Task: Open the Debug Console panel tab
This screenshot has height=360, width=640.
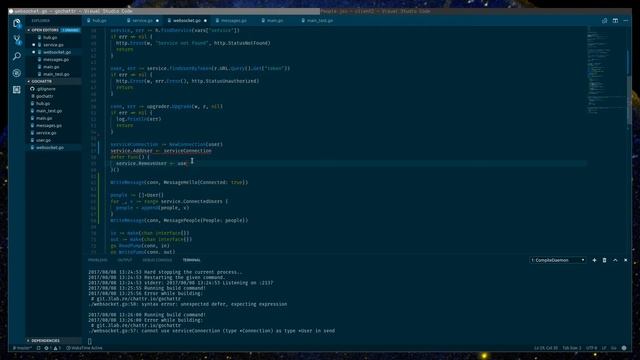Action: (157, 260)
